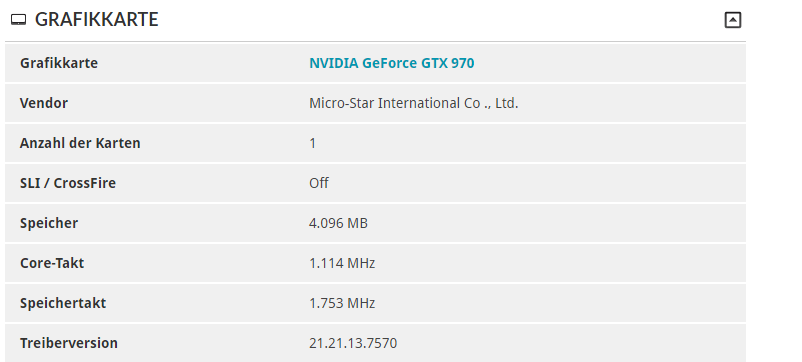Select the Speichertakt row label
The height and width of the screenshot is (362, 802).
[63, 303]
